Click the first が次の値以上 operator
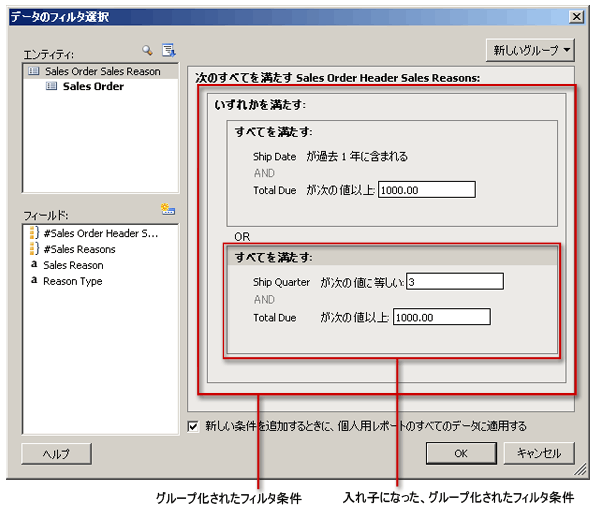This screenshot has width=596, height=514. [x=341, y=190]
